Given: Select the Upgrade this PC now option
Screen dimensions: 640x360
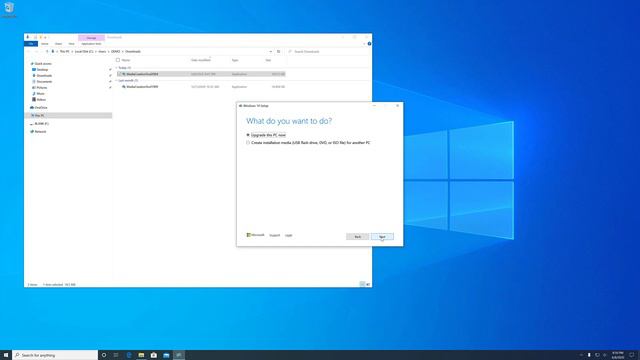Looking at the screenshot, I should tap(266, 135).
